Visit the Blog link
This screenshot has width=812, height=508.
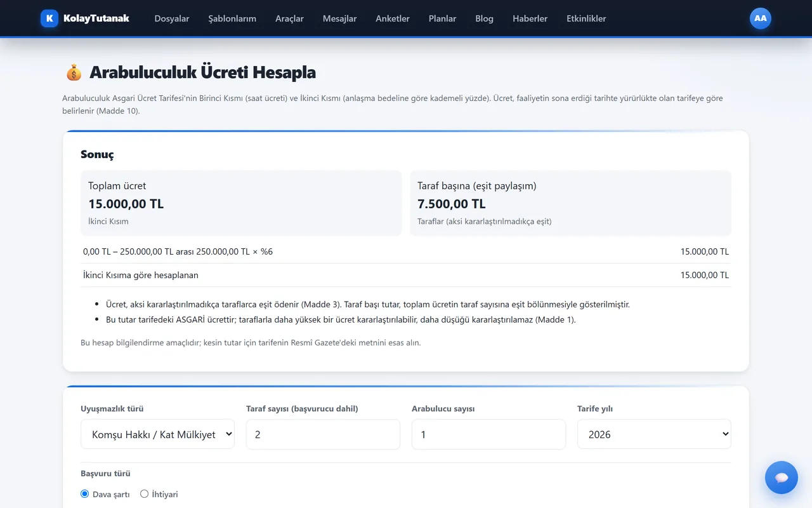(x=484, y=18)
